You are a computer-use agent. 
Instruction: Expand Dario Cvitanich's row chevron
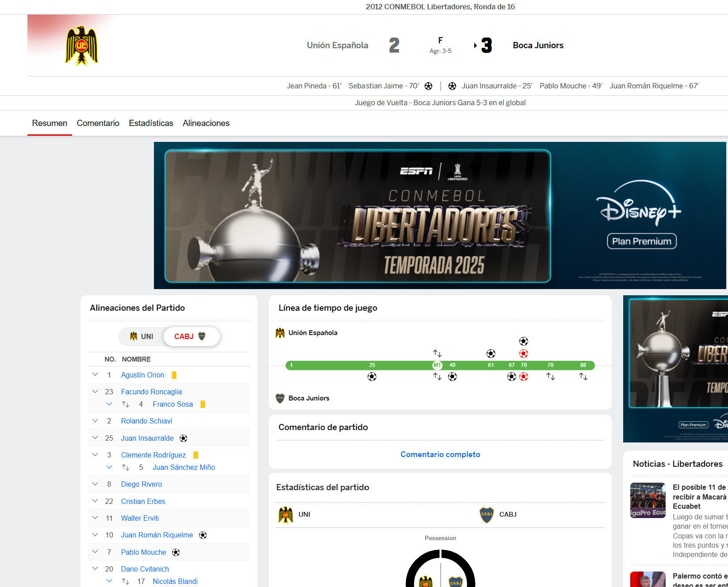(x=95, y=568)
